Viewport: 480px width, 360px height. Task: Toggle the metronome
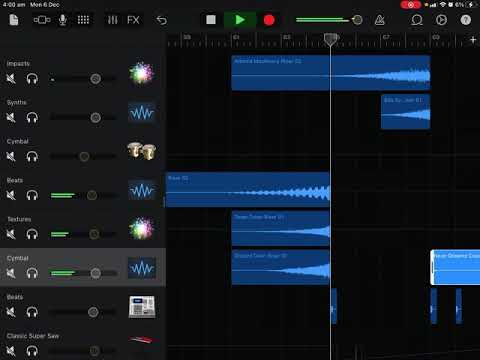380,20
